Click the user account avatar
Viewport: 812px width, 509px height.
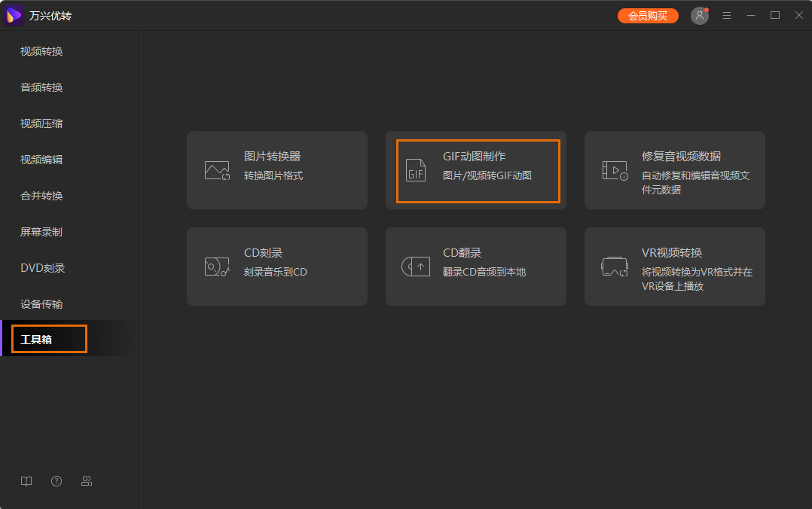click(x=699, y=15)
